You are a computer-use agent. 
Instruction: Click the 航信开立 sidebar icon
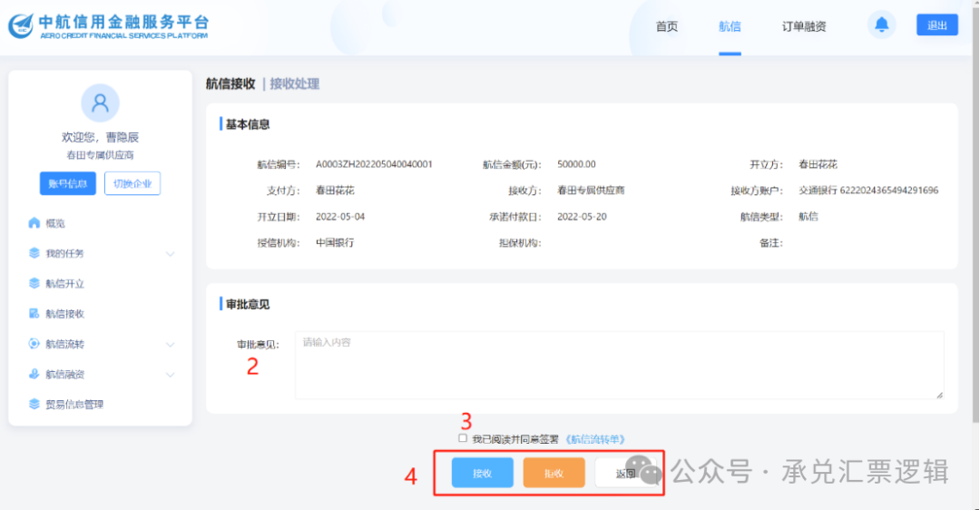click(34, 283)
